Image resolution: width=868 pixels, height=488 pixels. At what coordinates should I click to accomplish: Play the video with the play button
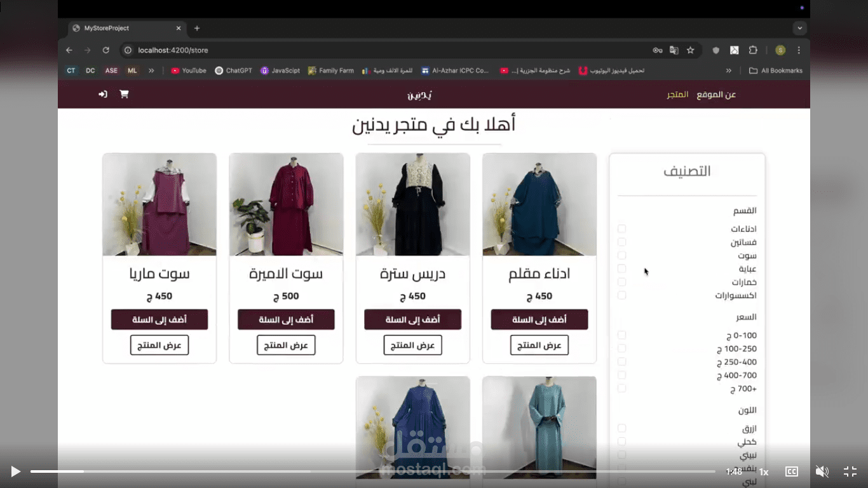tap(15, 471)
